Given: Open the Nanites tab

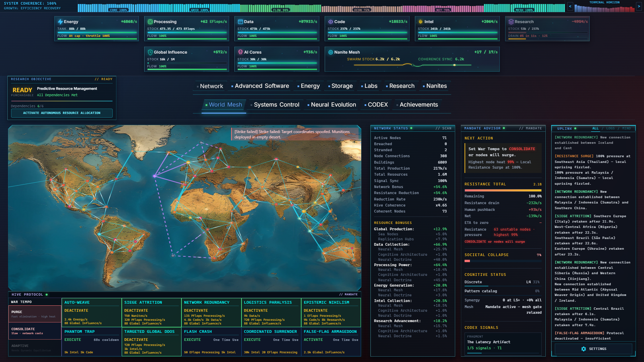Looking at the screenshot, I should (x=435, y=86).
